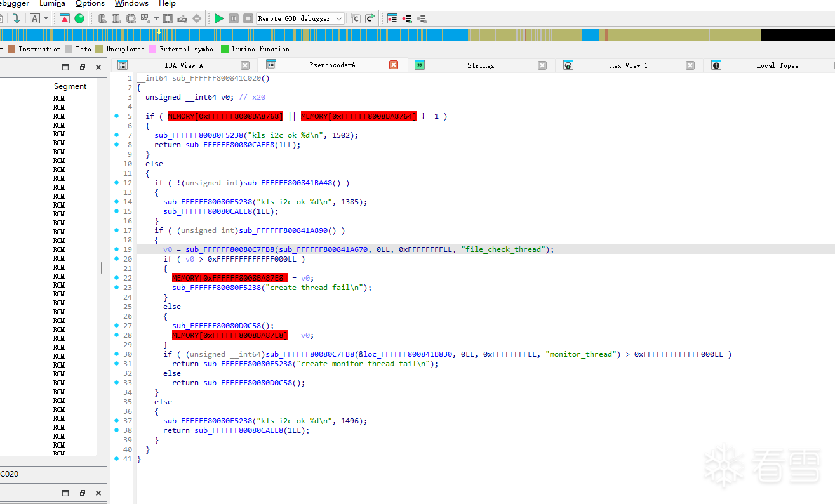The height and width of the screenshot is (504, 835).
Task: Click the third bracketed-structure toolbar icon
Action: [131, 18]
